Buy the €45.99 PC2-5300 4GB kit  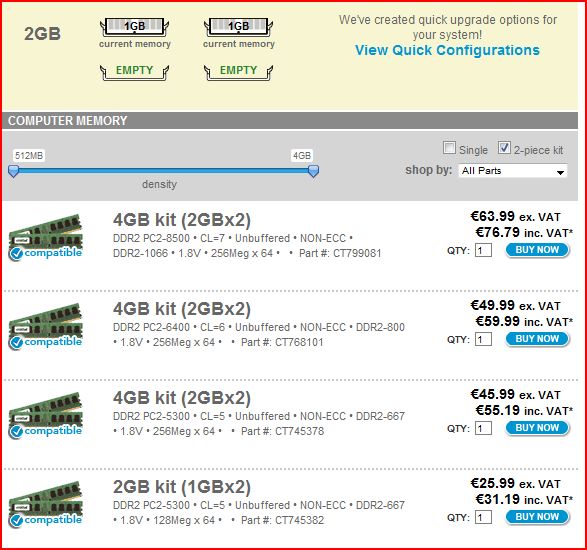point(537,428)
